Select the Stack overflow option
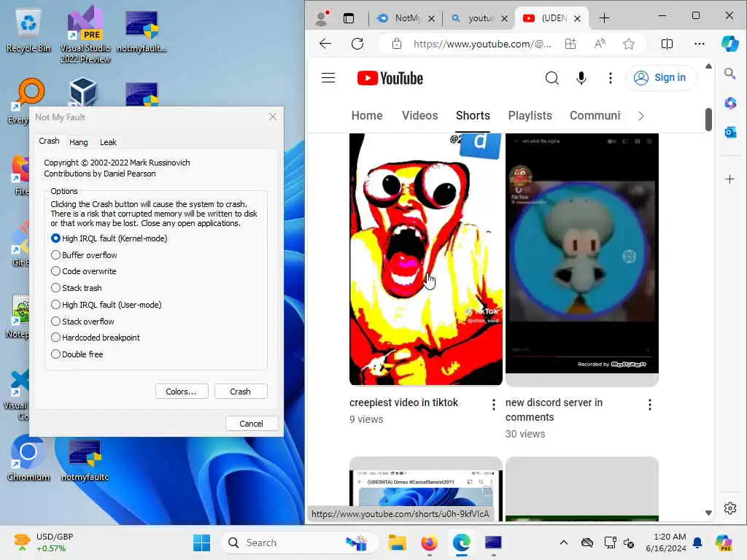The image size is (747, 560). coord(82,321)
